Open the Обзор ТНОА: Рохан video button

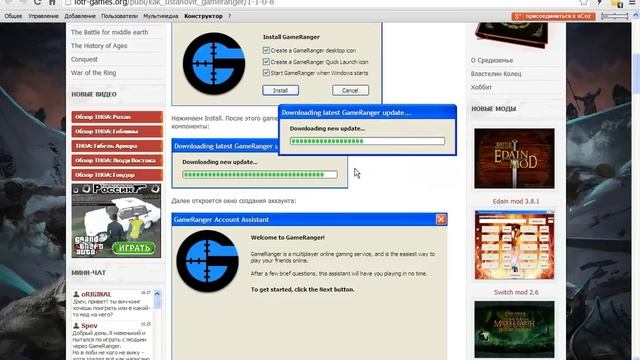(117, 117)
